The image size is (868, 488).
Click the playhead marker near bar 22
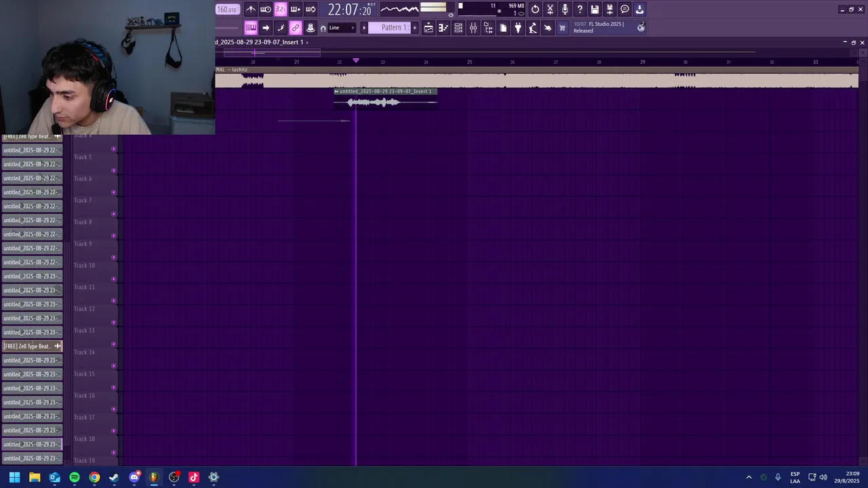point(355,61)
